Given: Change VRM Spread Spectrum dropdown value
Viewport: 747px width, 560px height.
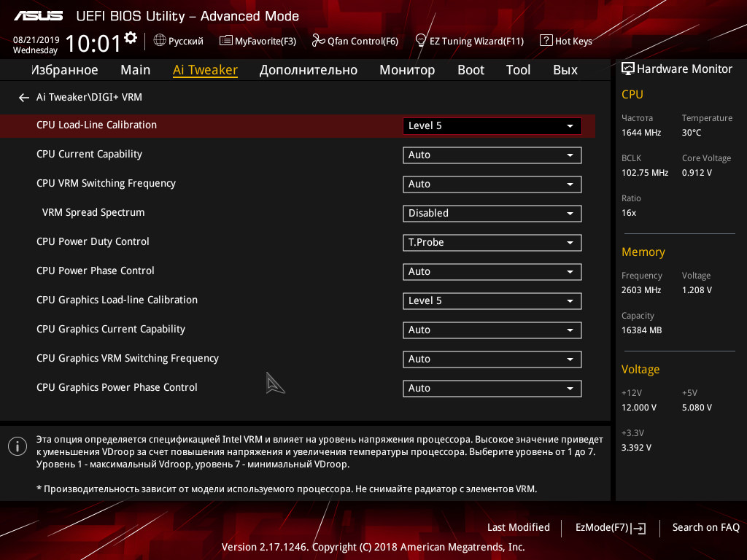Looking at the screenshot, I should tap(492, 214).
